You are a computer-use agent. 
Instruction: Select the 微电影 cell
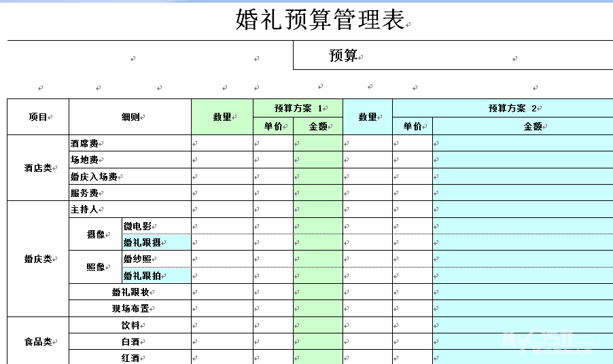click(x=137, y=225)
